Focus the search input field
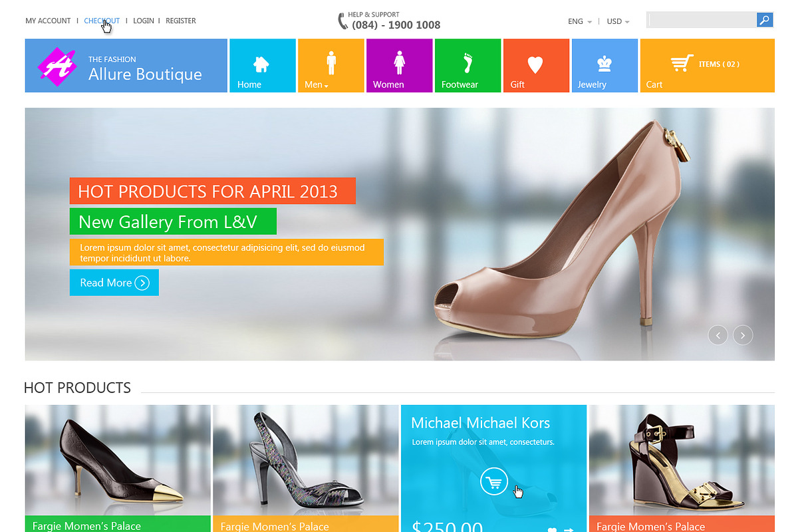The image size is (798, 532). coord(702,20)
